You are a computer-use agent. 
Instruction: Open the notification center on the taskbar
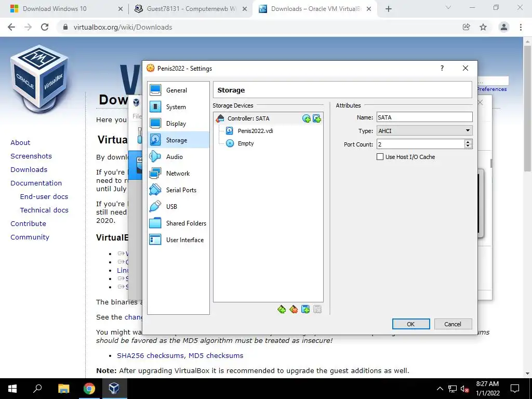click(515, 389)
